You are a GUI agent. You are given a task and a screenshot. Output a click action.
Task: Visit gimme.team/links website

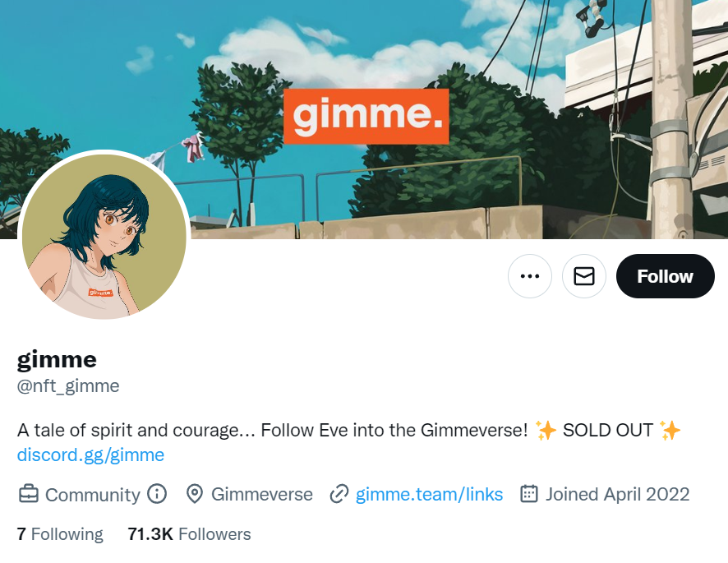click(x=429, y=494)
